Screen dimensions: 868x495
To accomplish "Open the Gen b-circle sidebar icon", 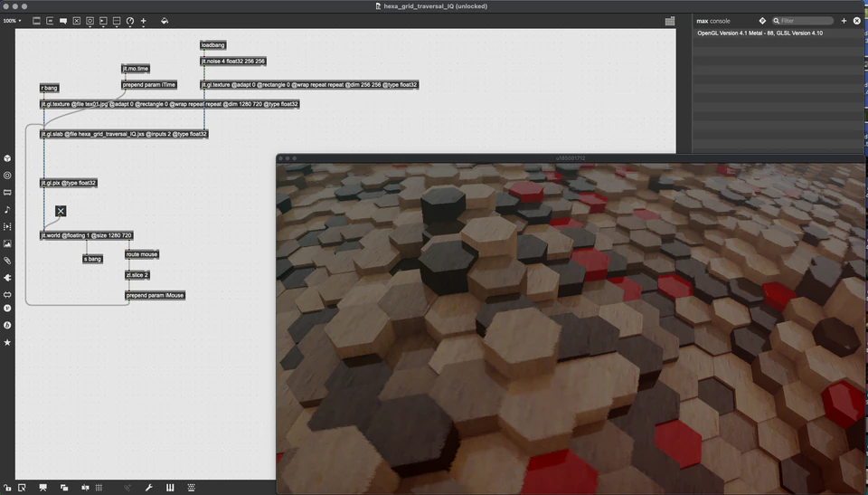I will [7, 326].
